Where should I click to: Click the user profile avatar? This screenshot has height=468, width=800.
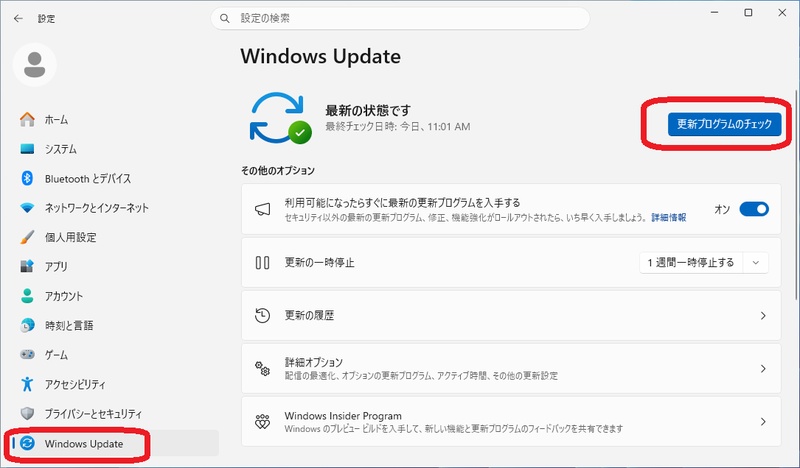[x=35, y=64]
